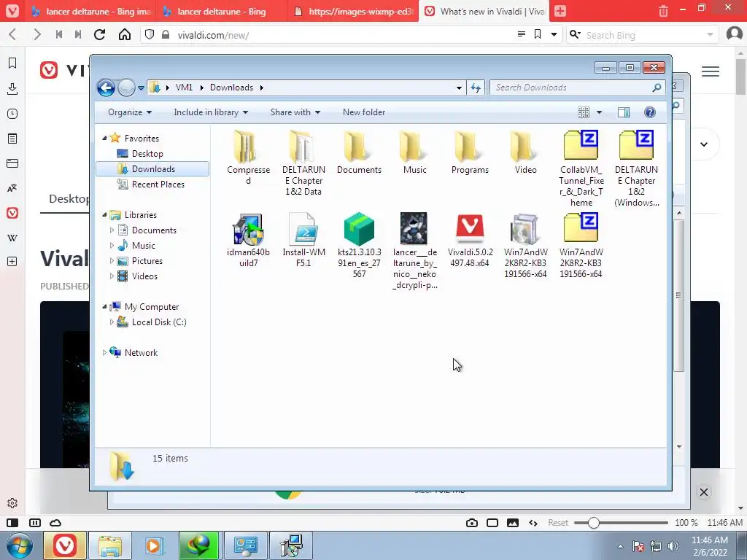The image size is (747, 560).
Task: Go to Vivaldi home page
Action: pyautogui.click(x=125, y=34)
